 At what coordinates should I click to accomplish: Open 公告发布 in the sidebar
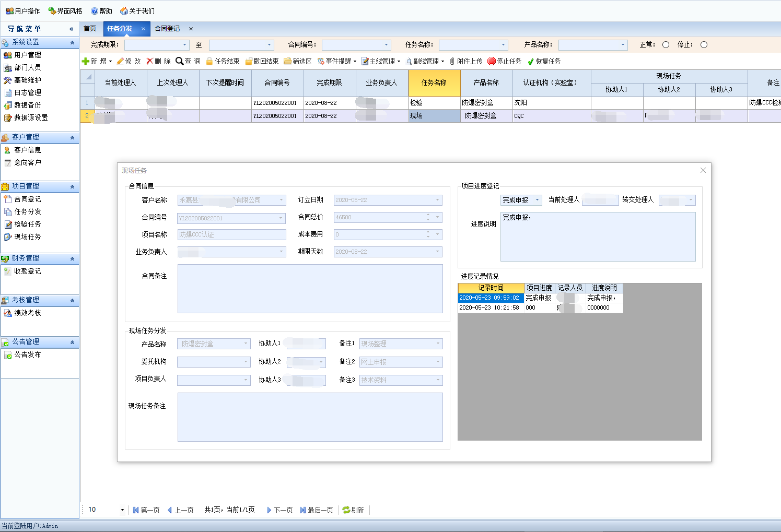click(x=22, y=354)
